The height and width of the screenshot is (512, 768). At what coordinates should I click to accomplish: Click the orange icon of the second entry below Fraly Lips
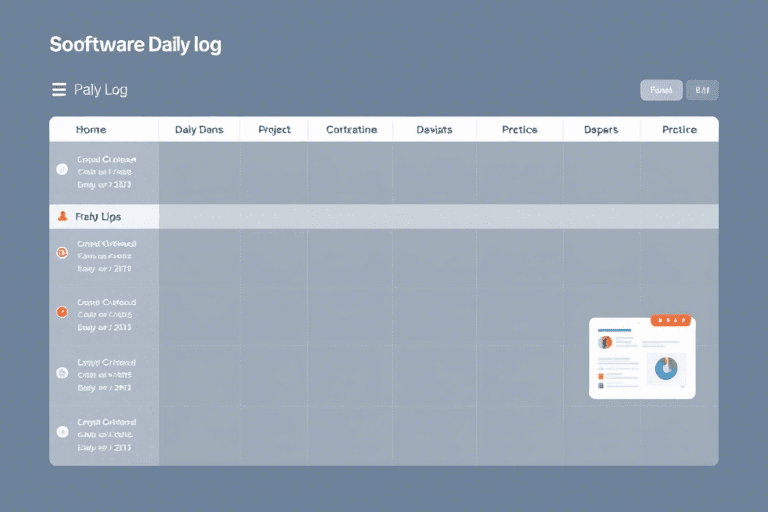[62, 312]
